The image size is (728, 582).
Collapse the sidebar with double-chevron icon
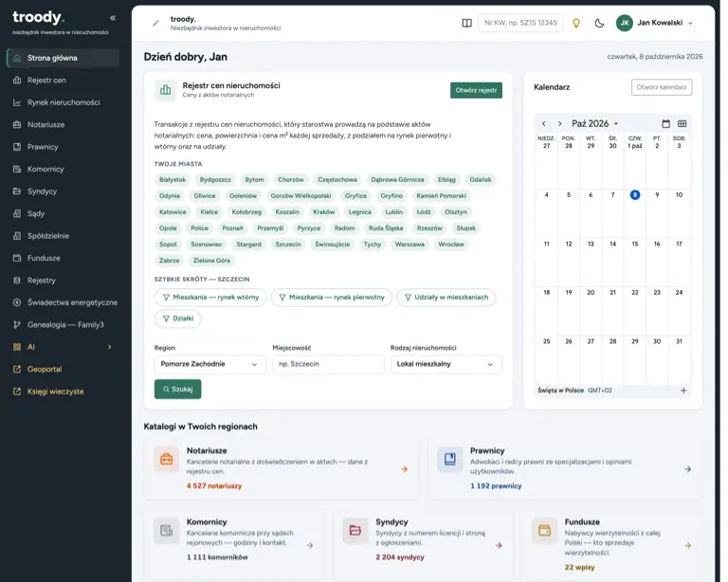pyautogui.click(x=113, y=18)
